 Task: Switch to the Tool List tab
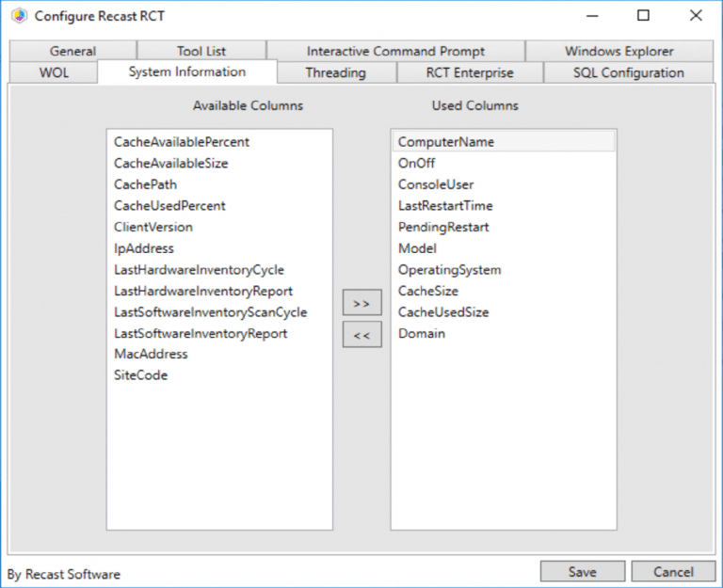[x=201, y=51]
